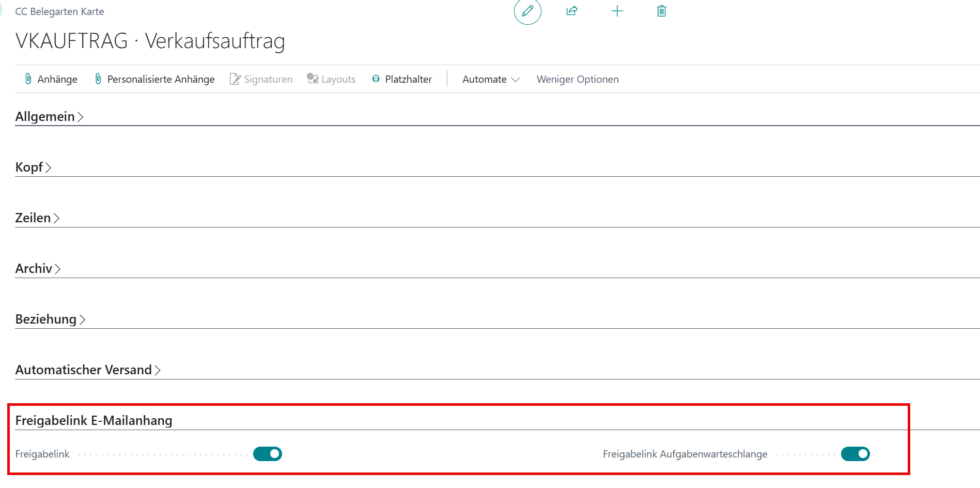Click the Signaturen menu item

(268, 79)
